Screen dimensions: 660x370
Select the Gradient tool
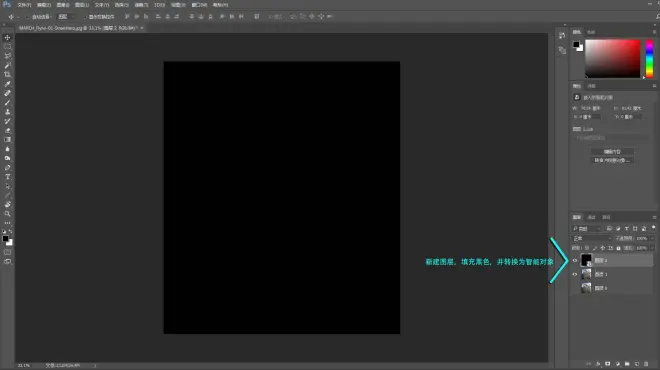coord(8,140)
